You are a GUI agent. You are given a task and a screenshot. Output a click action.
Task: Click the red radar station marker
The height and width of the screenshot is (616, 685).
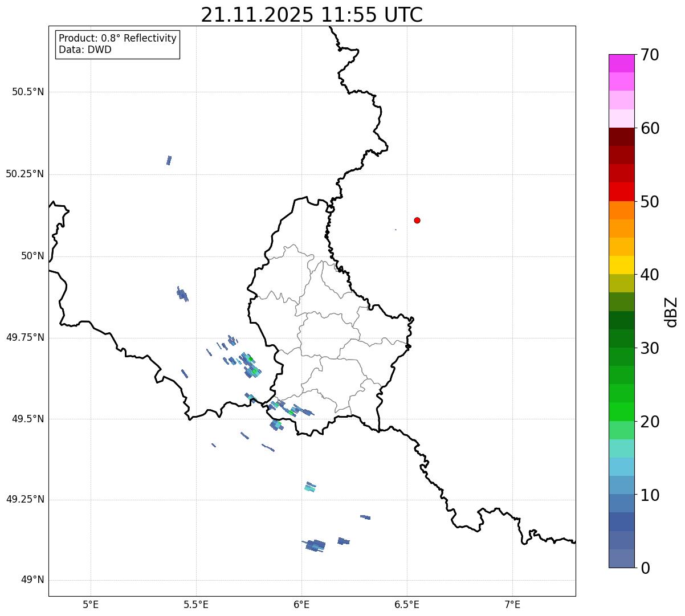tap(417, 220)
